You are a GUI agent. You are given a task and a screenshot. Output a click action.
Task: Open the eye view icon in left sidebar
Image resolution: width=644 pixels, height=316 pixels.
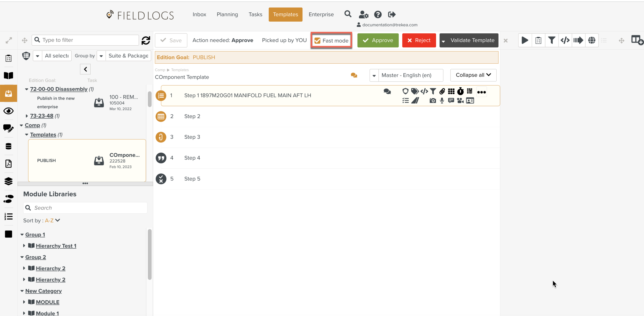[9, 111]
